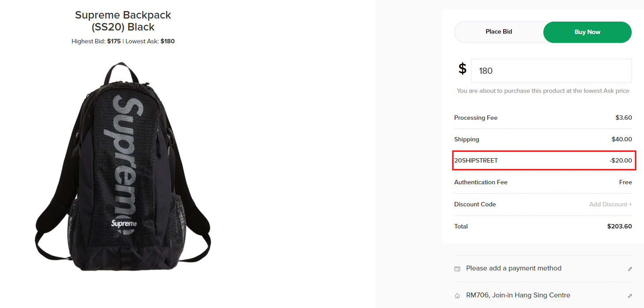Image resolution: width=644 pixels, height=308 pixels.
Task: Click the 20SHIPSTREET promo code label
Action: click(x=476, y=160)
